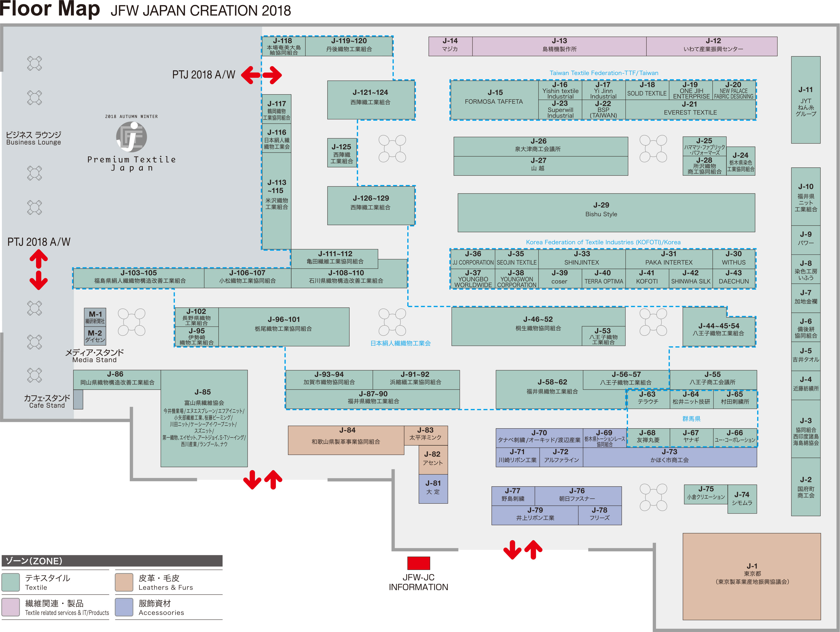
Task: Click the Korea Federation of Textile Industries label
Action: (603, 242)
